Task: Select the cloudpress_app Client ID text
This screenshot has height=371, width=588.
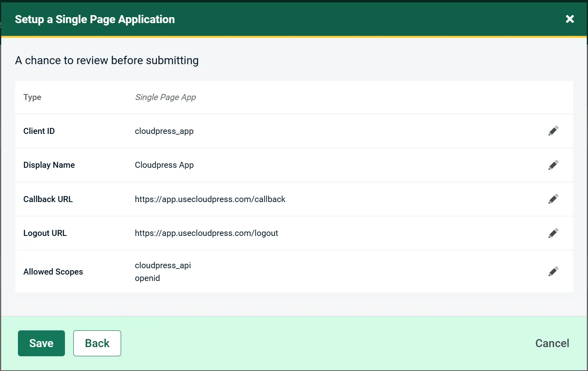Action: pos(164,131)
